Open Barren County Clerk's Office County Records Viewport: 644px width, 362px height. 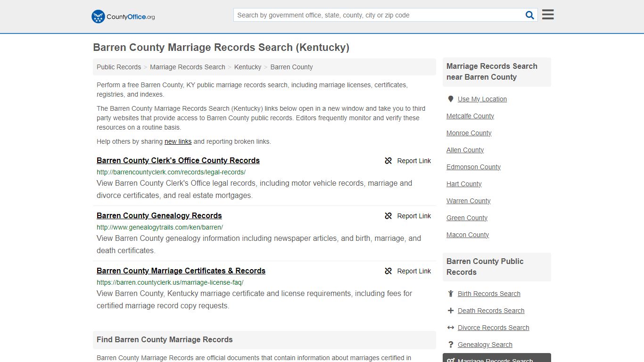[x=178, y=160]
